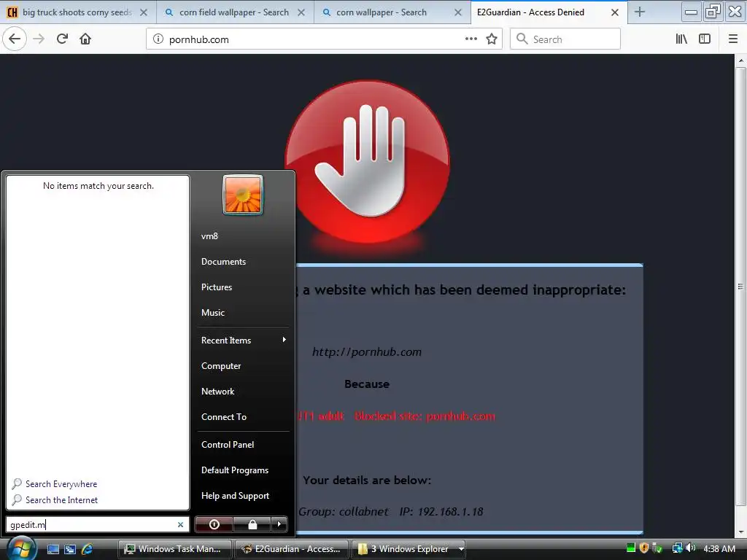This screenshot has height=560, width=747.
Task: Click the blocked http://pornhub.com URL text
Action: [x=367, y=352]
